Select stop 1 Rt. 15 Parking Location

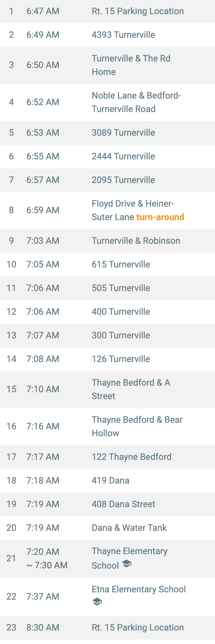(107, 11)
